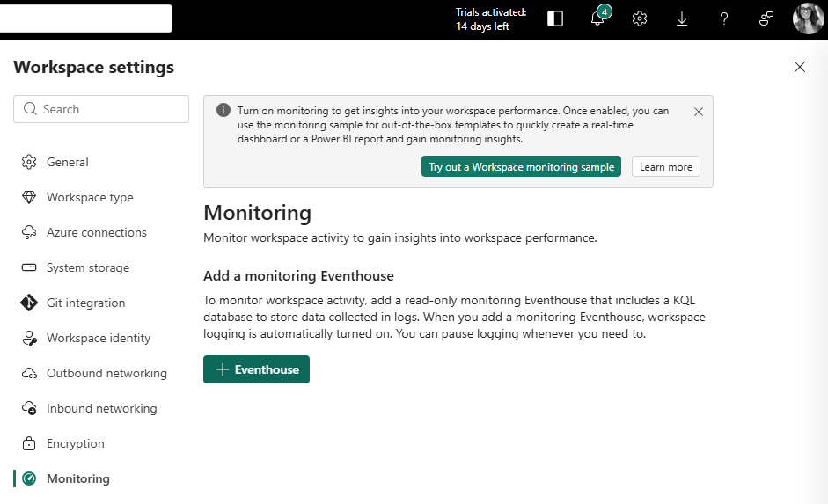This screenshot has width=828, height=504.
Task: Open Outbound networking settings
Action: pos(106,373)
